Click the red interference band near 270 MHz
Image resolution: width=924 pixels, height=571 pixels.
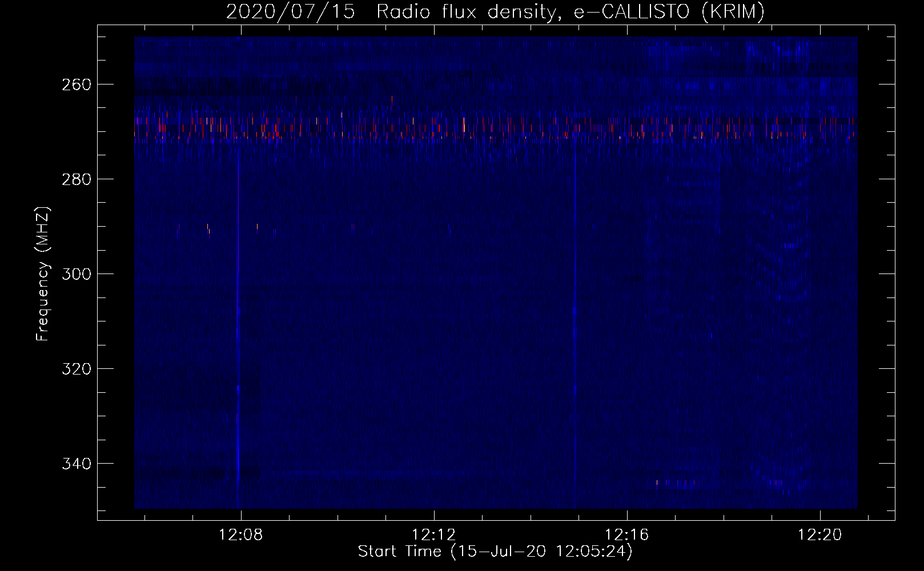pos(495,128)
